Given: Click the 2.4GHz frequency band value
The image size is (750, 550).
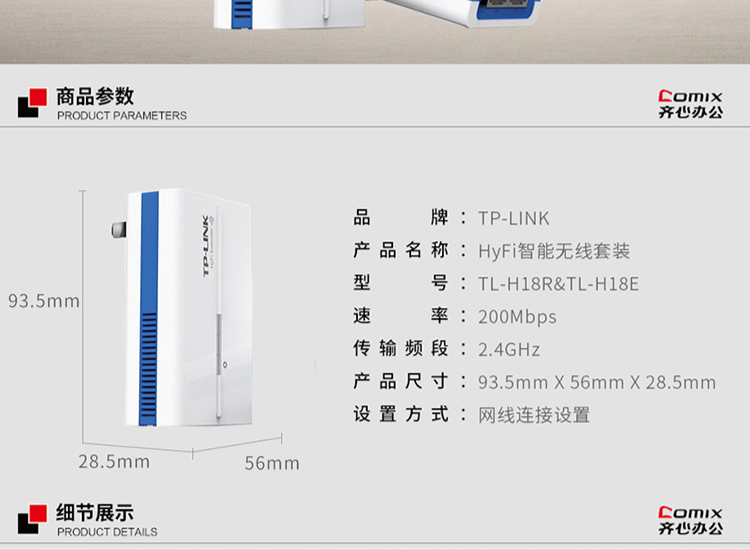Looking at the screenshot, I should click(x=509, y=350).
